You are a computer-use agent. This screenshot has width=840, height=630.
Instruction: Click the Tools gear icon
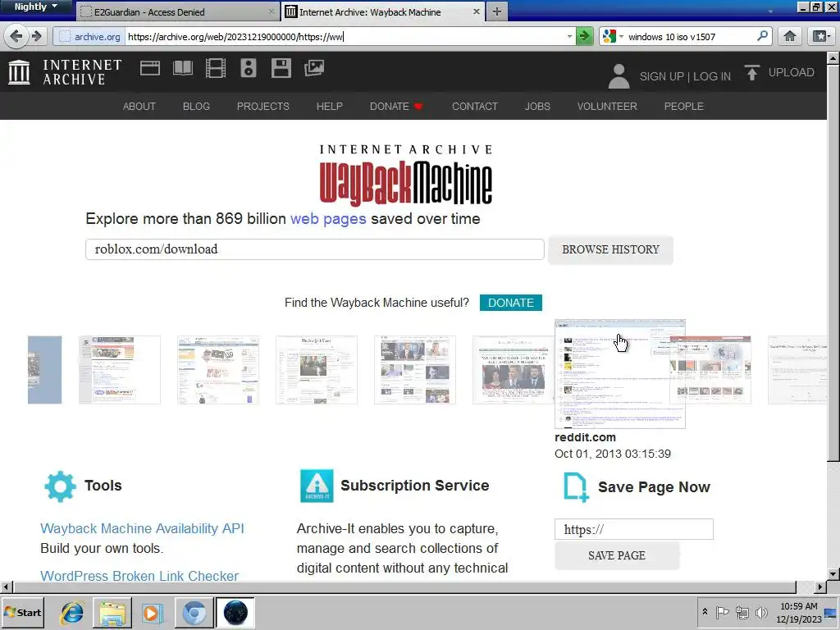[x=60, y=486]
